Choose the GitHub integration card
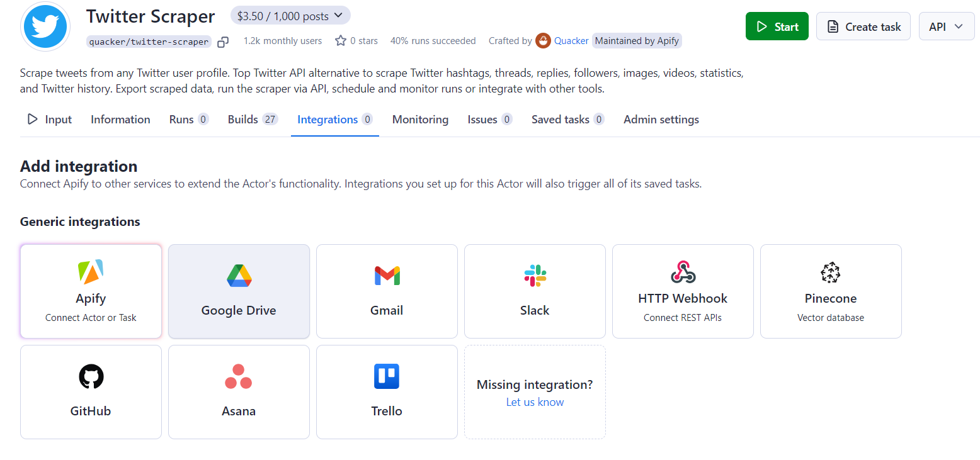 point(91,392)
